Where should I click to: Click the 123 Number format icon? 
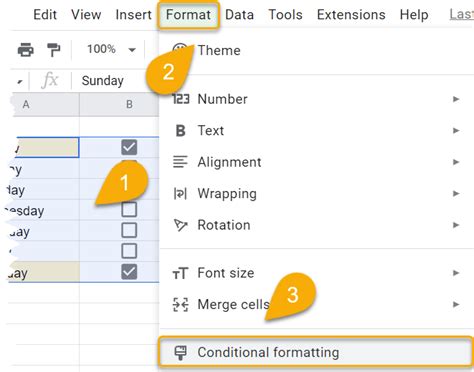point(181,99)
